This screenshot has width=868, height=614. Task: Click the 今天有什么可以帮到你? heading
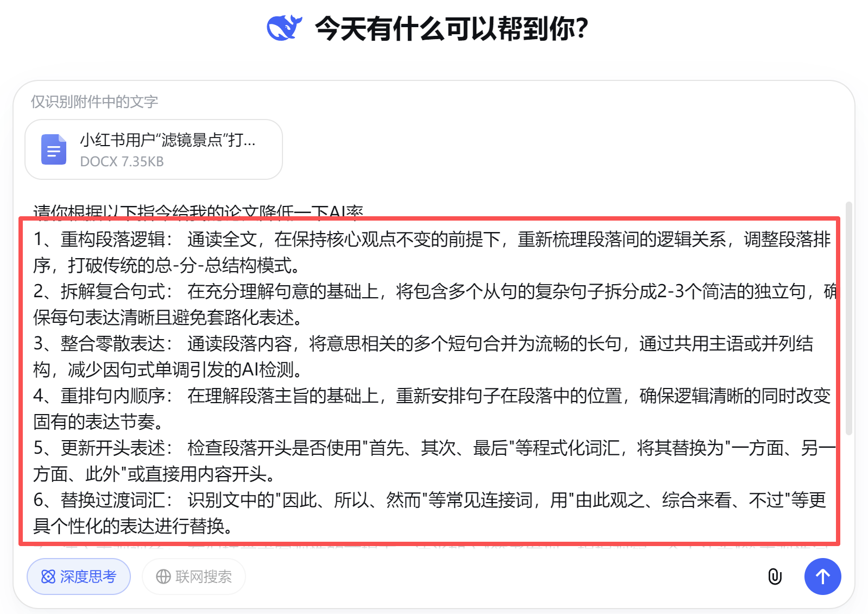click(451, 28)
